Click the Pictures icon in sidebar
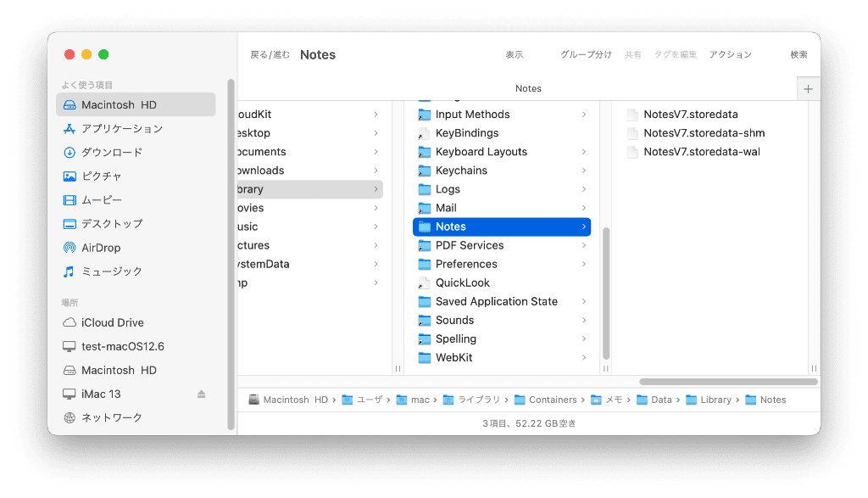 point(70,176)
